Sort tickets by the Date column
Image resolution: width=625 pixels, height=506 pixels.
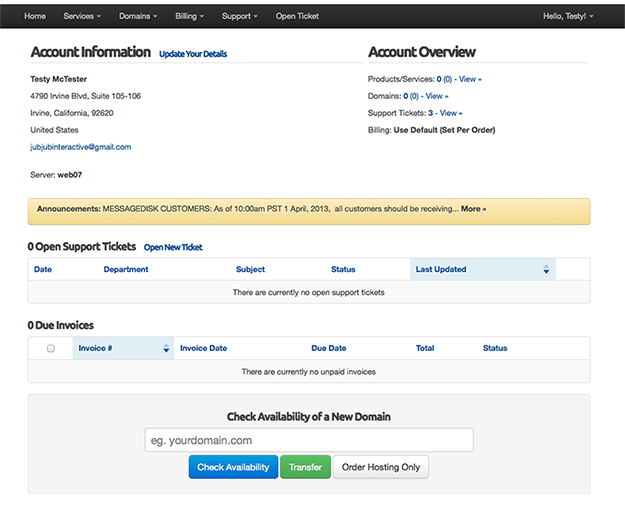43,269
